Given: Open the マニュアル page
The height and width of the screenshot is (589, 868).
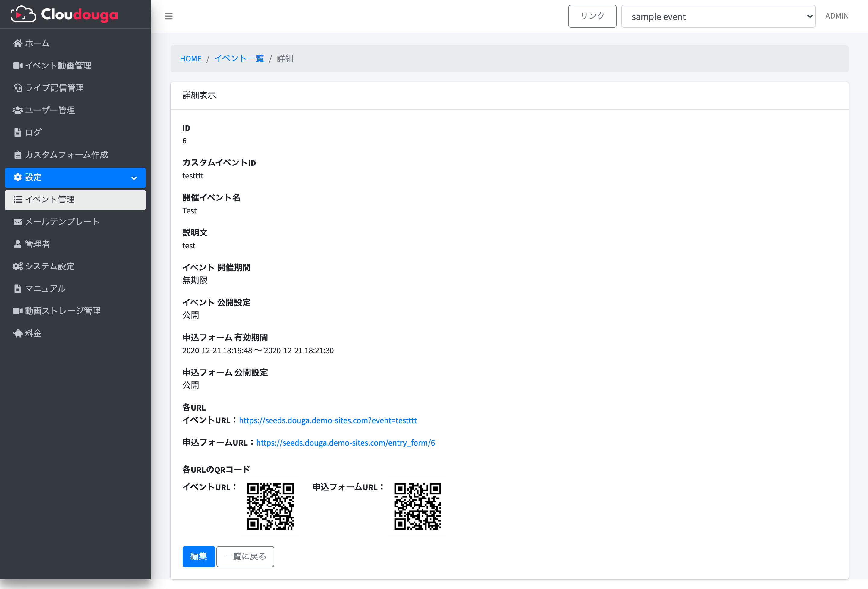Looking at the screenshot, I should click(75, 289).
